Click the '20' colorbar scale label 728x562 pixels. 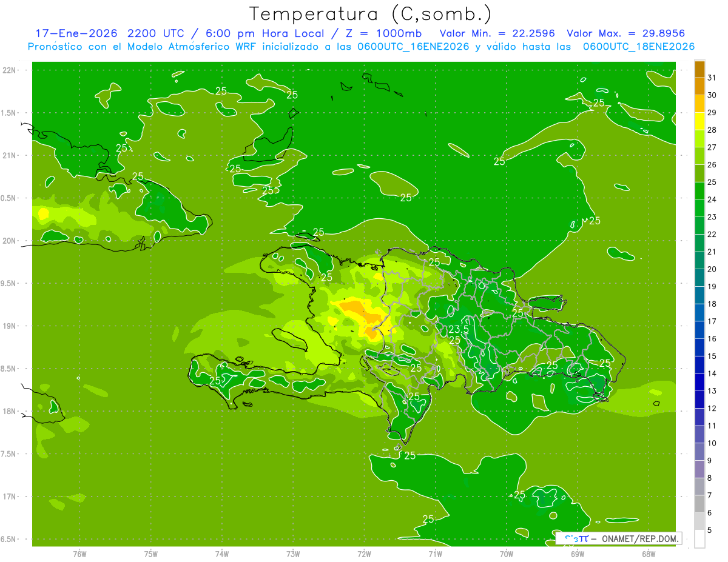tap(712, 269)
